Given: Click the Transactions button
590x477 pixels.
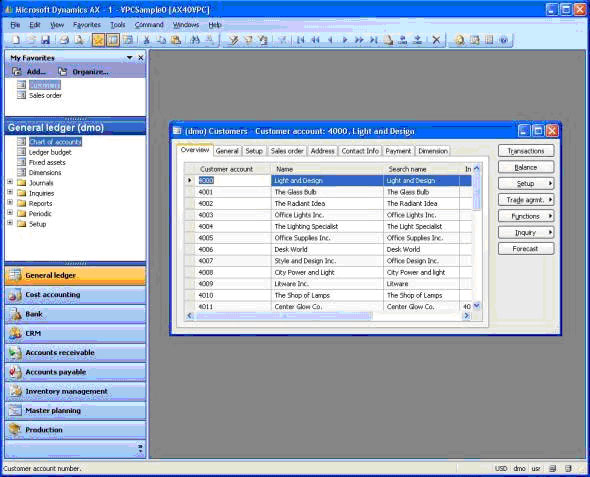Looking at the screenshot, I should [x=526, y=151].
